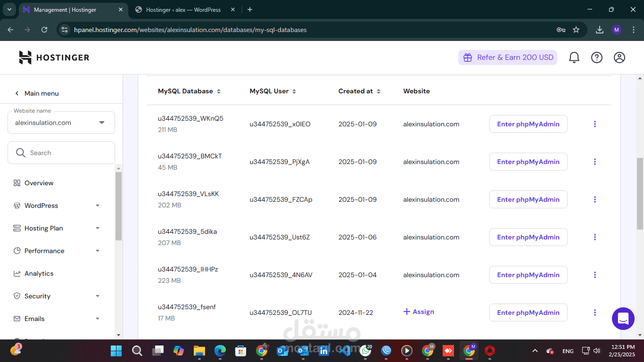The width and height of the screenshot is (644, 362).
Task: Open WhatsApp from the taskbar
Action: pyautogui.click(x=365, y=351)
